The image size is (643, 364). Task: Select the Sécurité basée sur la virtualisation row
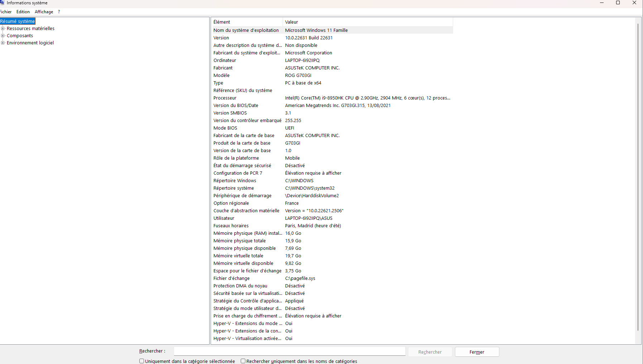332,293
